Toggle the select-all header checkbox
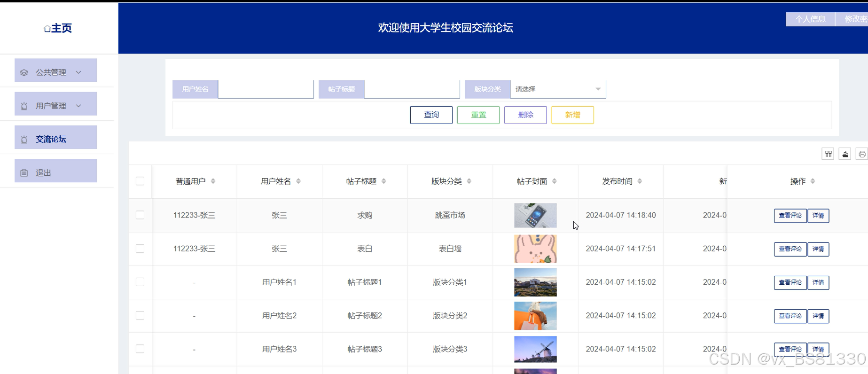Viewport: 868px width, 374px height. pos(140,181)
